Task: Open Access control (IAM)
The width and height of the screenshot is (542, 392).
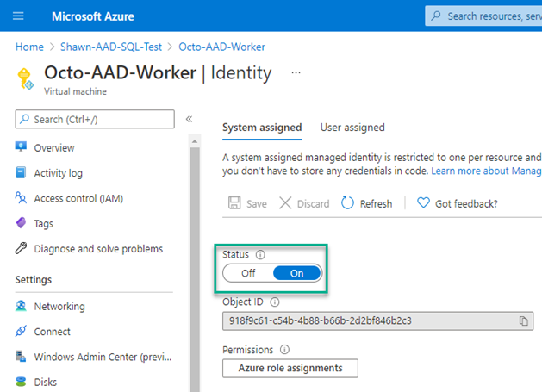Action: pos(78,198)
